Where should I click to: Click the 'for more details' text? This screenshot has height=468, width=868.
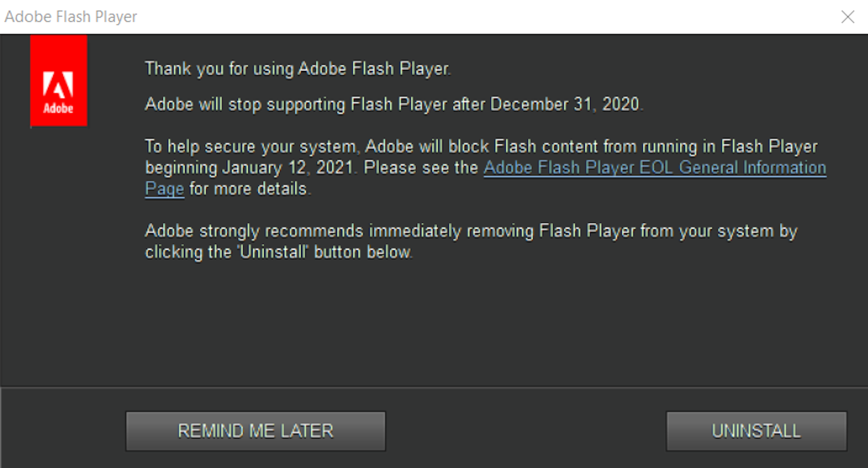coord(248,189)
